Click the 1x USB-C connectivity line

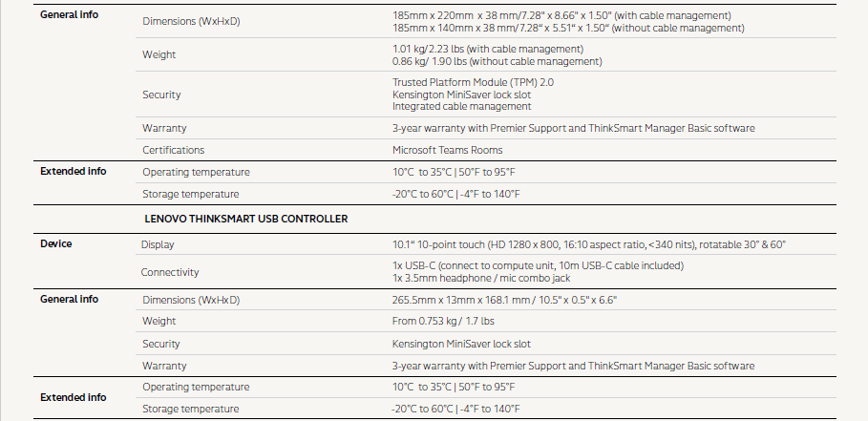pos(539,264)
